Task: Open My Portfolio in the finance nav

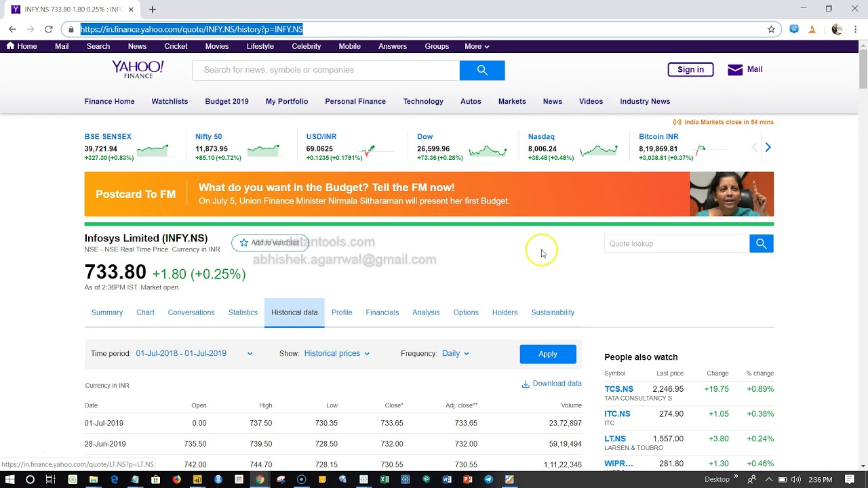Action: tap(287, 101)
